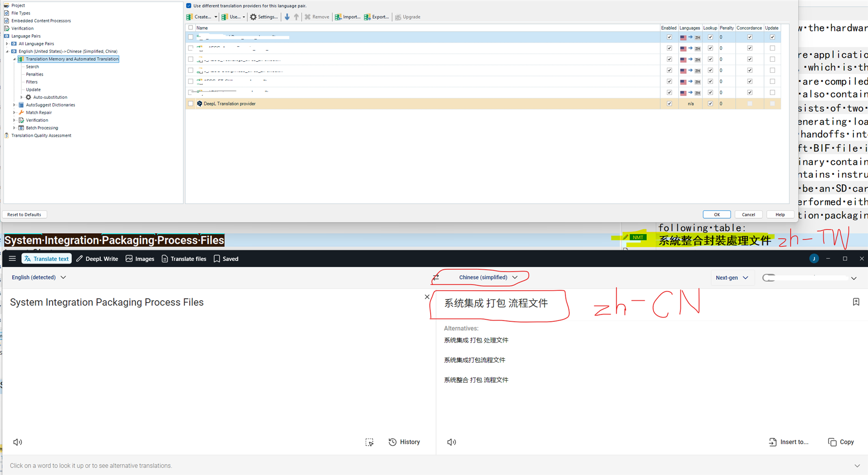Viewport: 868px width, 475px height.
Task: Click the Settings gear toolbar button
Action: tap(264, 17)
